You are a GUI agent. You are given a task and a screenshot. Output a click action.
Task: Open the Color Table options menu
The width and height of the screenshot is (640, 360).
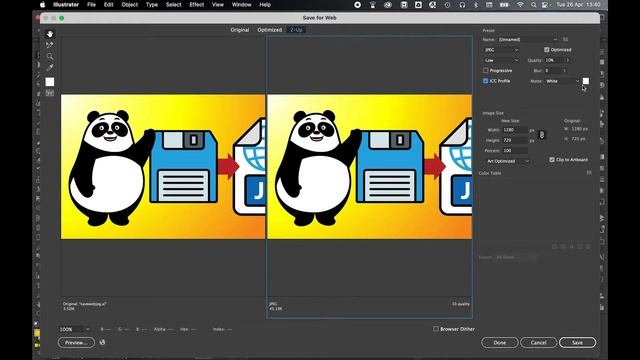(x=589, y=173)
